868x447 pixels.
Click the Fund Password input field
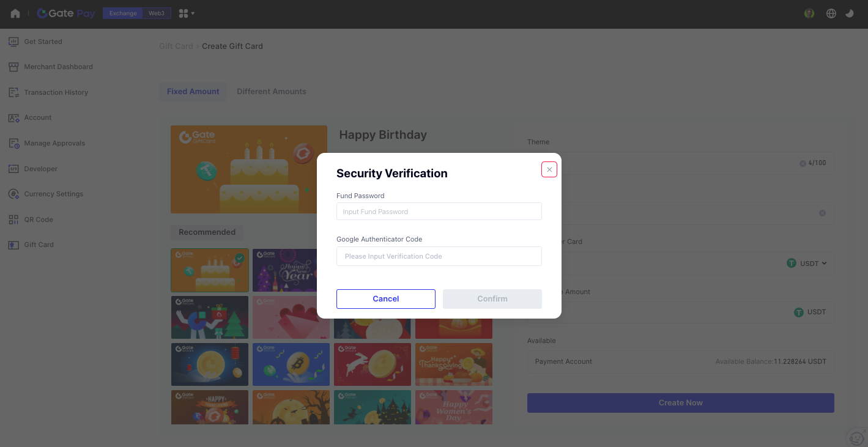[439, 212]
